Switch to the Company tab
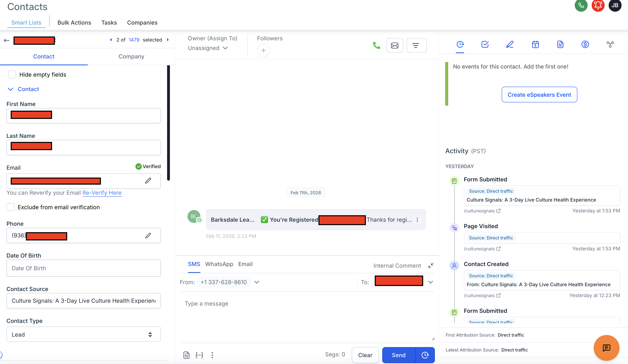 [131, 56]
